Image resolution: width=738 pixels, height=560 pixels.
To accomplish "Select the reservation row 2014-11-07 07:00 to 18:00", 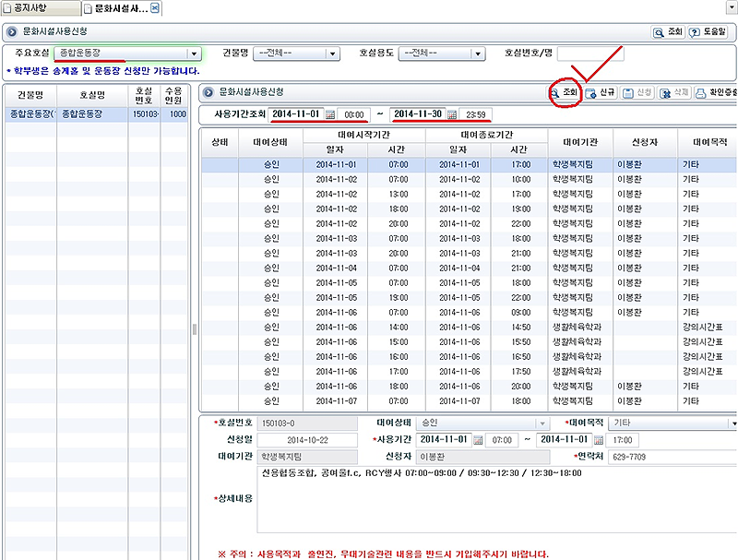I will (470, 401).
